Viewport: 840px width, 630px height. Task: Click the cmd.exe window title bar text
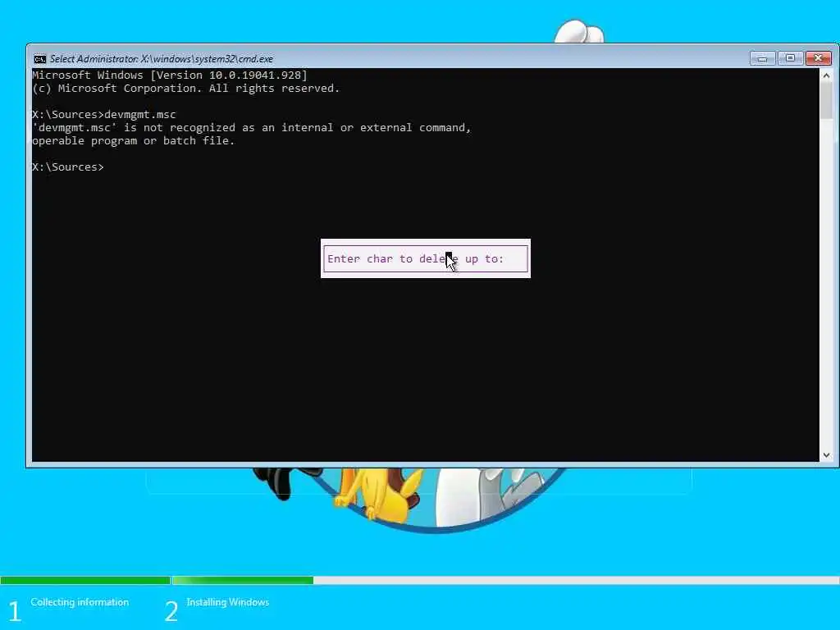click(162, 59)
